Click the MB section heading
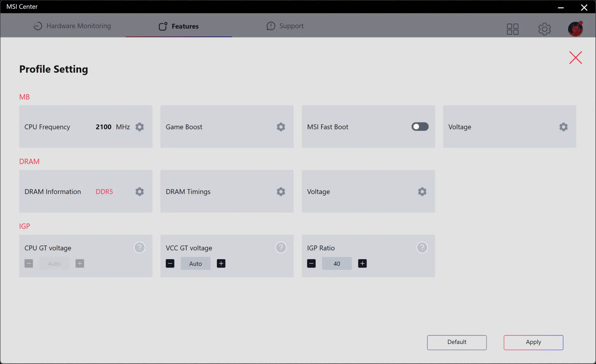The height and width of the screenshot is (364, 596). click(x=24, y=97)
